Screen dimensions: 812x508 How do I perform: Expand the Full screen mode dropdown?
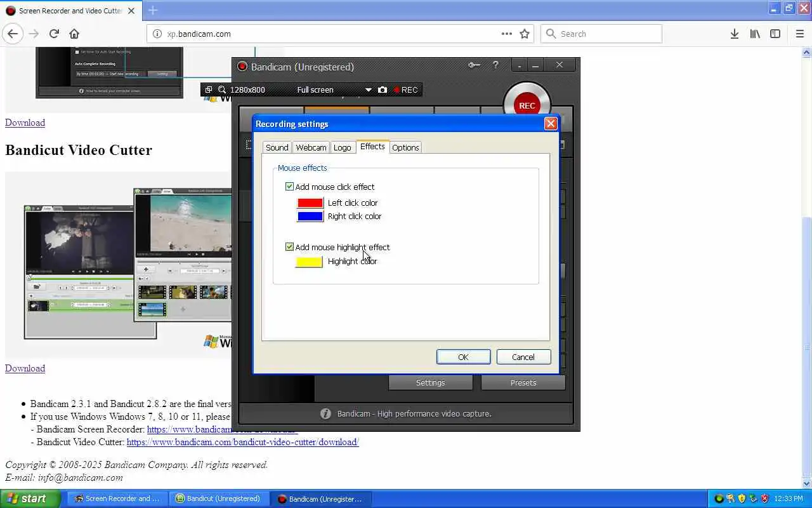[368, 90]
